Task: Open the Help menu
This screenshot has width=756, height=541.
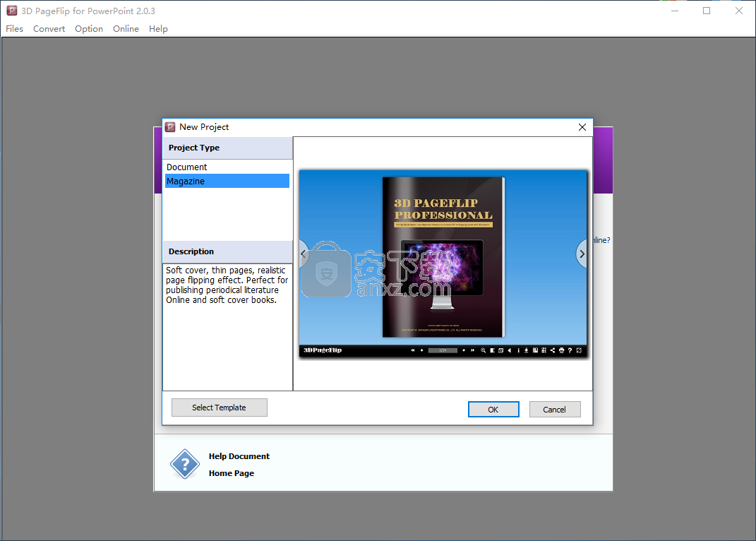Action: click(158, 28)
